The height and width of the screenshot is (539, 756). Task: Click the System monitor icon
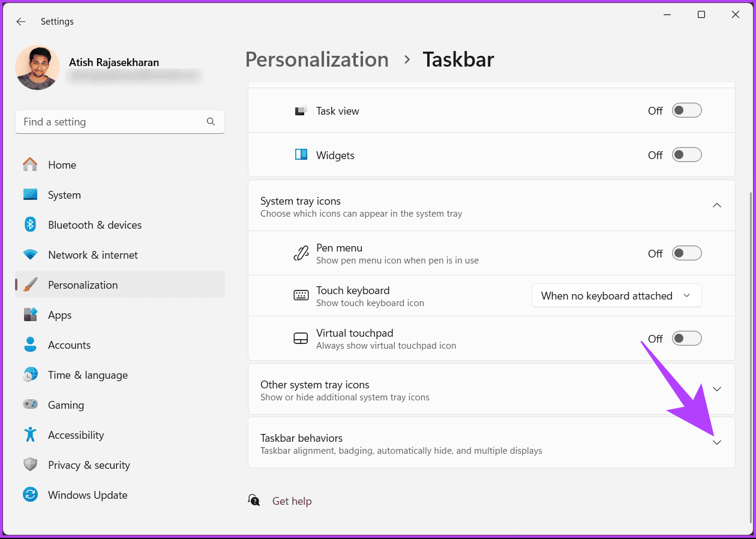tap(30, 194)
